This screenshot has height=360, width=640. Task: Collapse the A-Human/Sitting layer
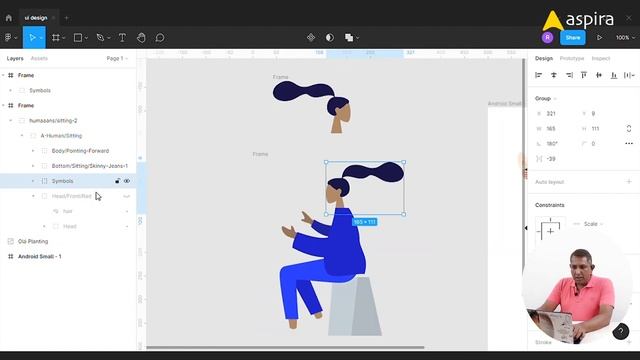tap(22, 136)
